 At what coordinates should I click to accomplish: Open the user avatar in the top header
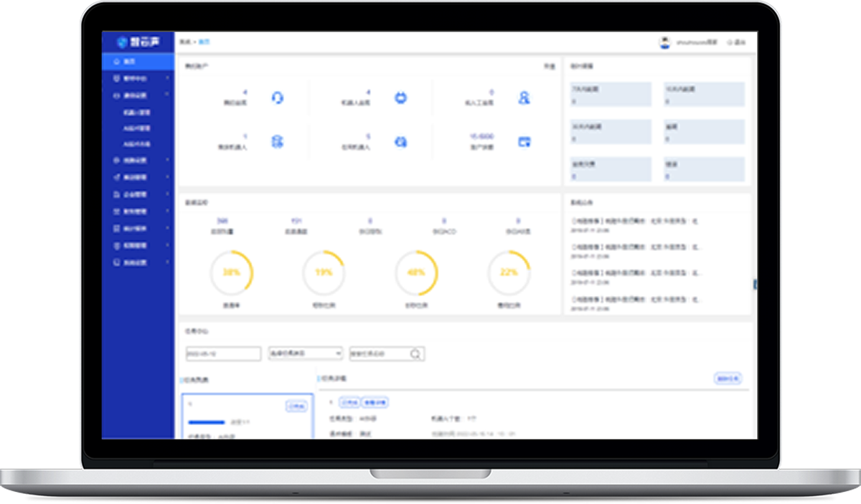tap(664, 42)
